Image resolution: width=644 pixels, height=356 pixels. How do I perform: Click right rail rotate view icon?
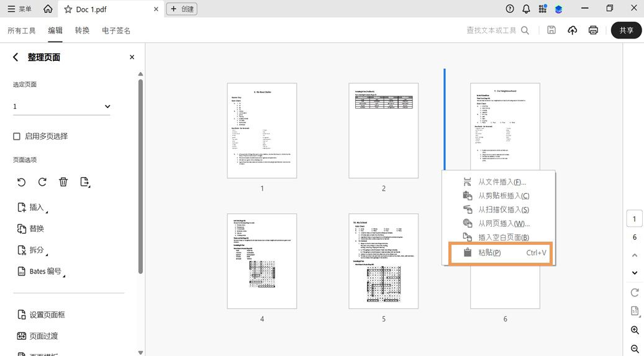coord(635,292)
